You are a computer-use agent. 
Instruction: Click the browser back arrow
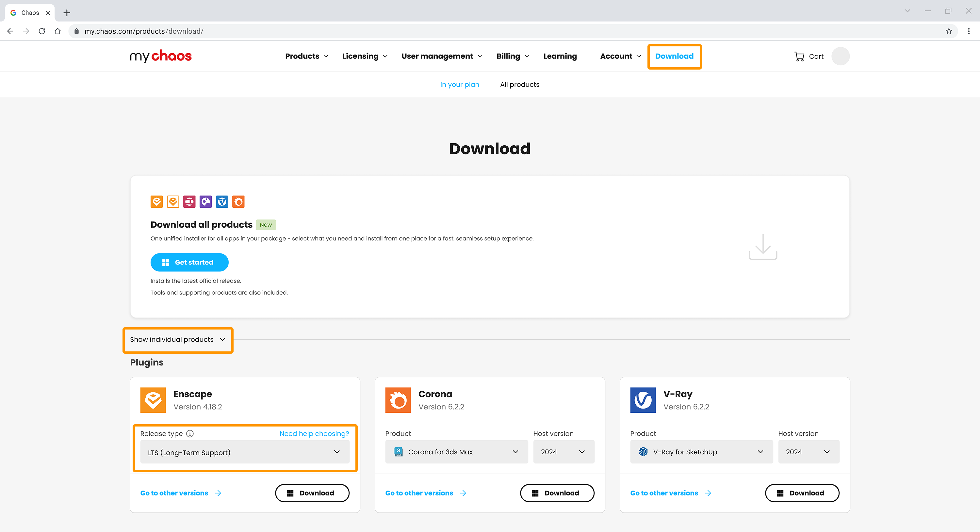[x=10, y=31]
